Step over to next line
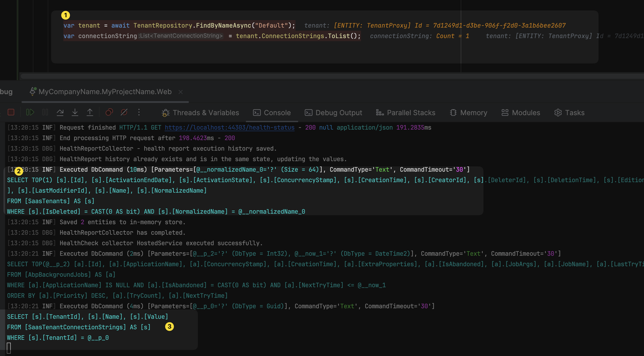This screenshot has width=644, height=356. pyautogui.click(x=60, y=112)
